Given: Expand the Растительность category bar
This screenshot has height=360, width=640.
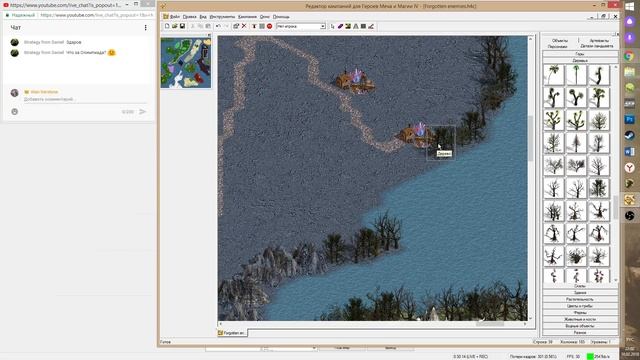Looking at the screenshot, I should point(580,299).
